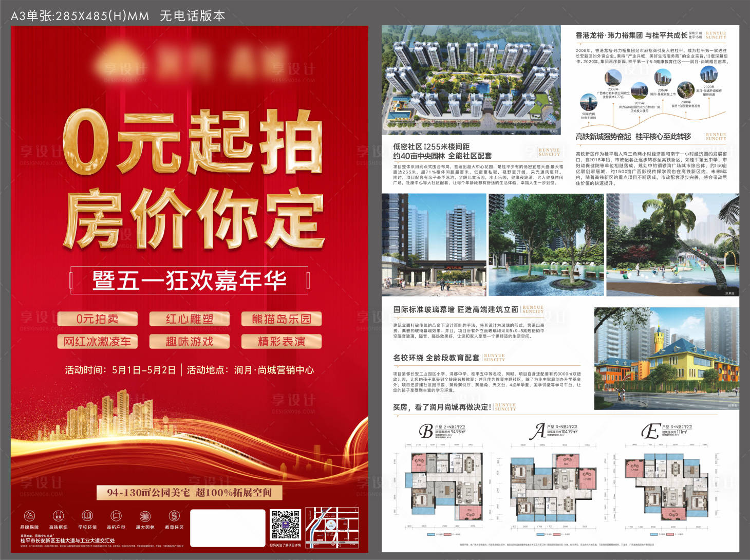
Task: Click RUNYUE SUNCITY logo beside 名校环绕 heading
Action: coord(494,358)
